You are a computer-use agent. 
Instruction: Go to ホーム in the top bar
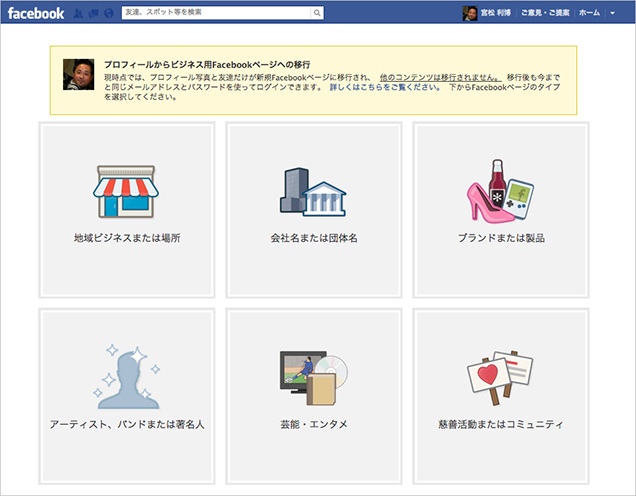pyautogui.click(x=590, y=13)
